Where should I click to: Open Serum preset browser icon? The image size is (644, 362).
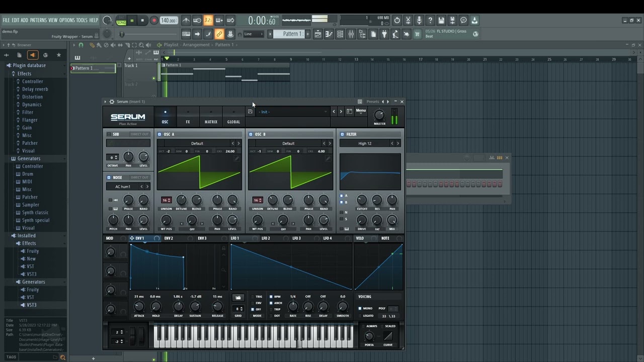(x=350, y=112)
